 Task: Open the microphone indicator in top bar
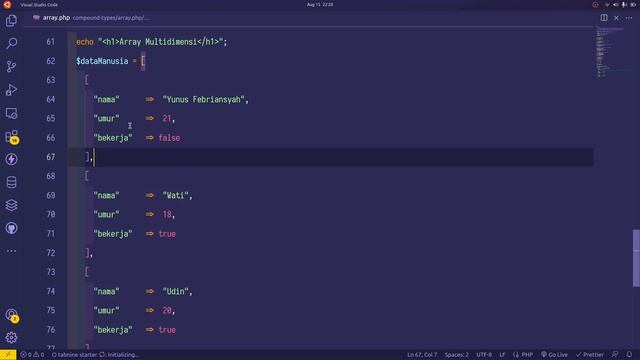point(624,4)
